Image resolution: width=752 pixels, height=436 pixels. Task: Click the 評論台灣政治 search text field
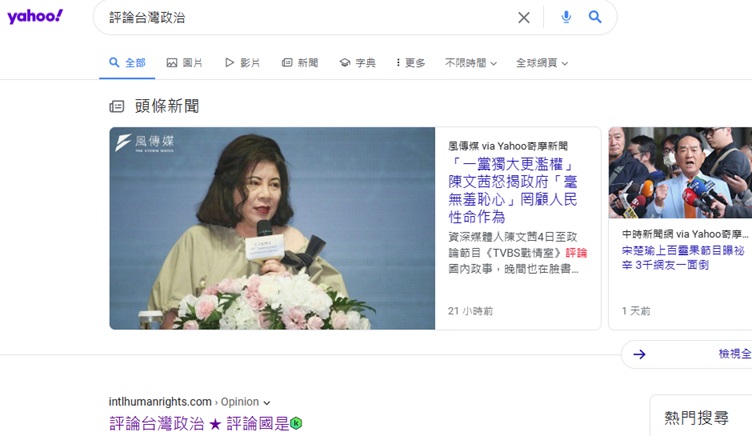click(x=307, y=18)
